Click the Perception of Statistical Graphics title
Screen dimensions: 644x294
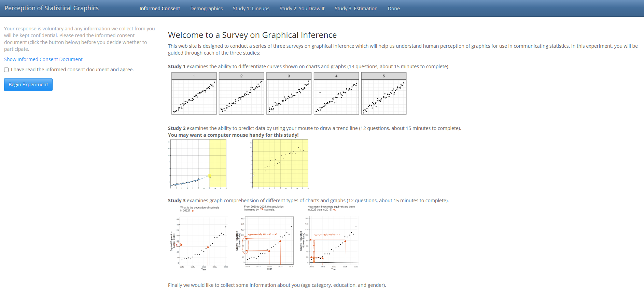tap(52, 8)
